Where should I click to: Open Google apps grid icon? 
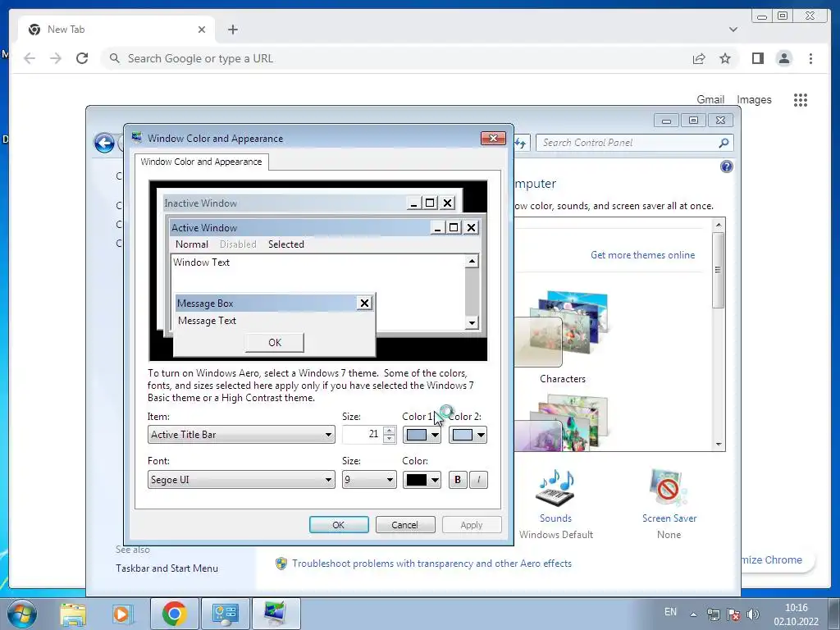(801, 99)
